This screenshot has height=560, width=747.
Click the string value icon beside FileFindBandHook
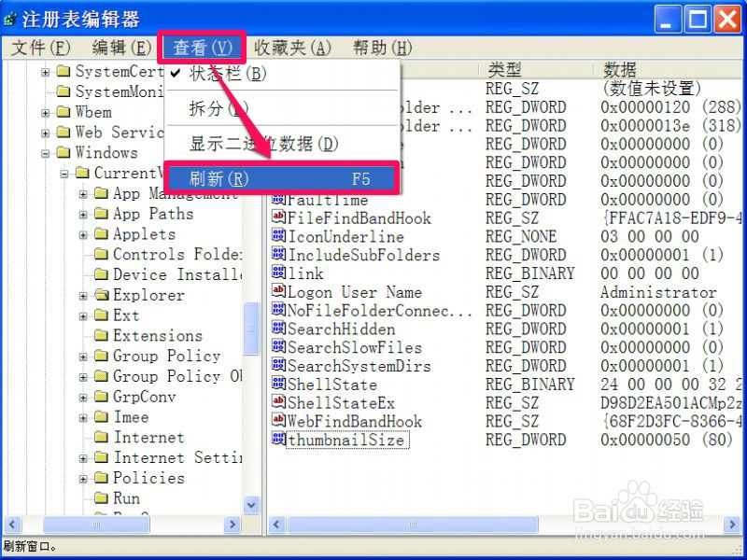pyautogui.click(x=277, y=217)
